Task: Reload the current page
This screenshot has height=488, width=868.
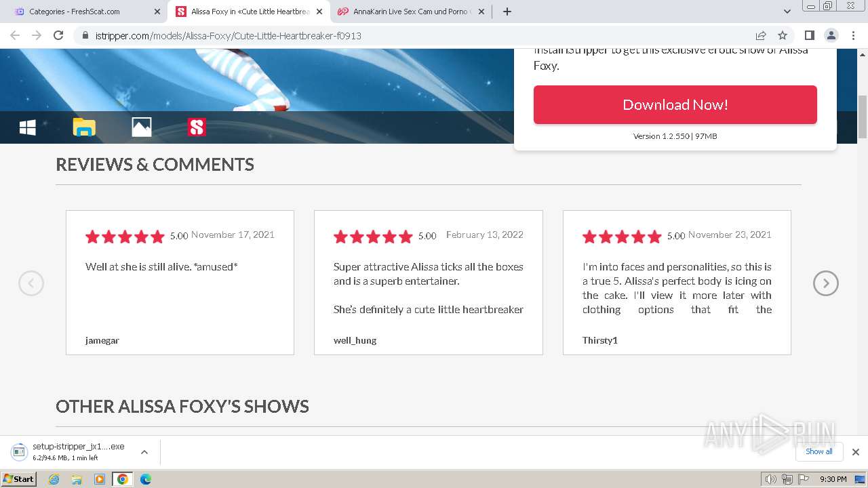Action: click(x=58, y=35)
